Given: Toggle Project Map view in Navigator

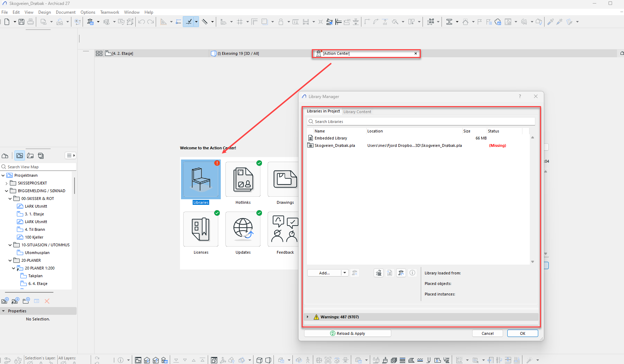Looking at the screenshot, I should point(5,156).
